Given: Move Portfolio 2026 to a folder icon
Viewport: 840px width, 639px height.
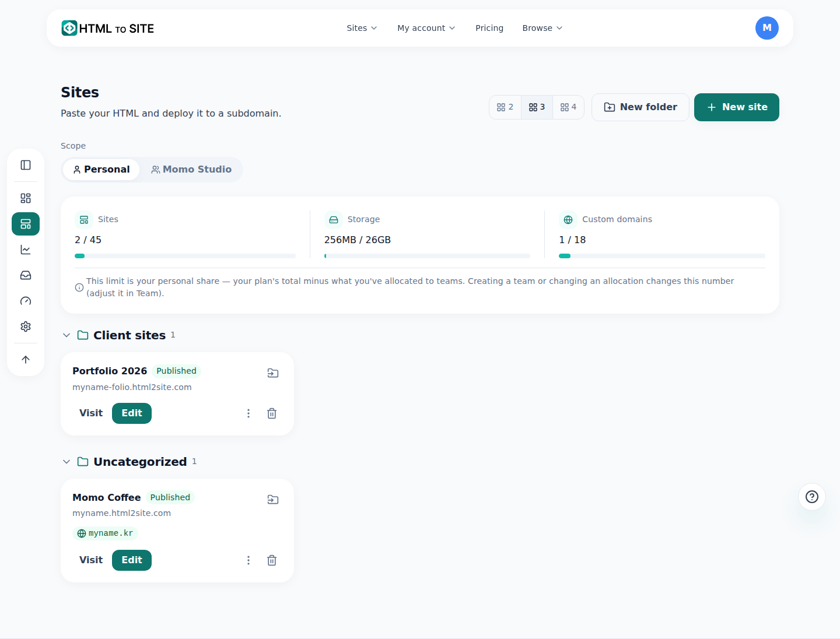Looking at the screenshot, I should point(273,373).
